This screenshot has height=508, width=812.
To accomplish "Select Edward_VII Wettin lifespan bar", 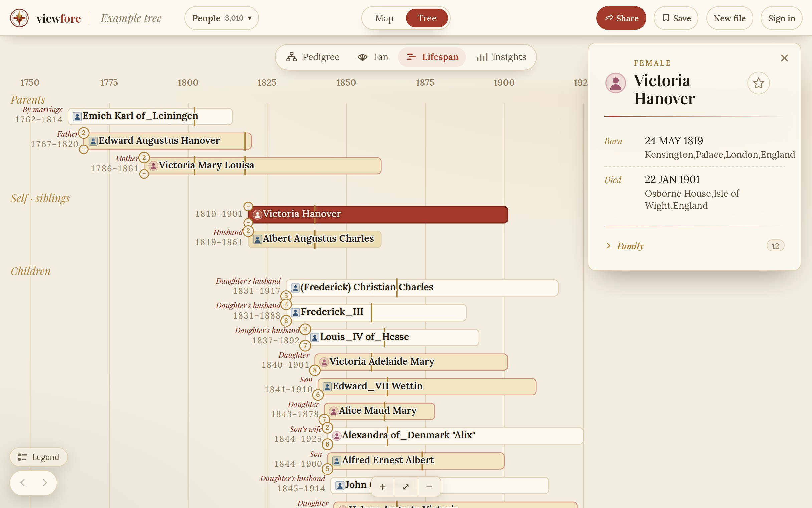I will [427, 386].
